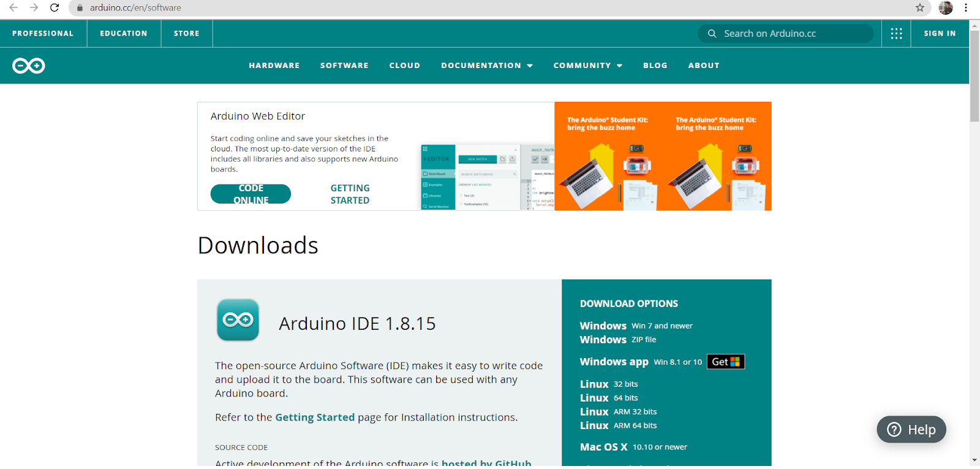
Task: Open the About menu item
Action: pyautogui.click(x=704, y=66)
